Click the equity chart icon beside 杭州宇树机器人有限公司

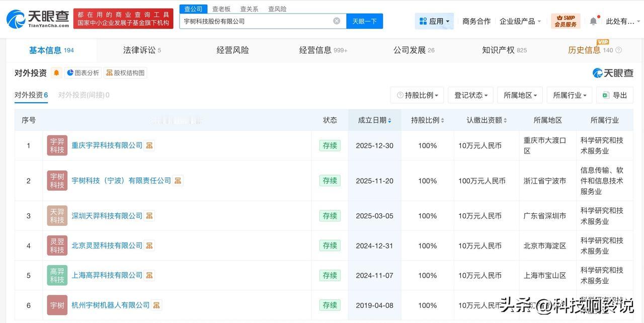pos(156,305)
